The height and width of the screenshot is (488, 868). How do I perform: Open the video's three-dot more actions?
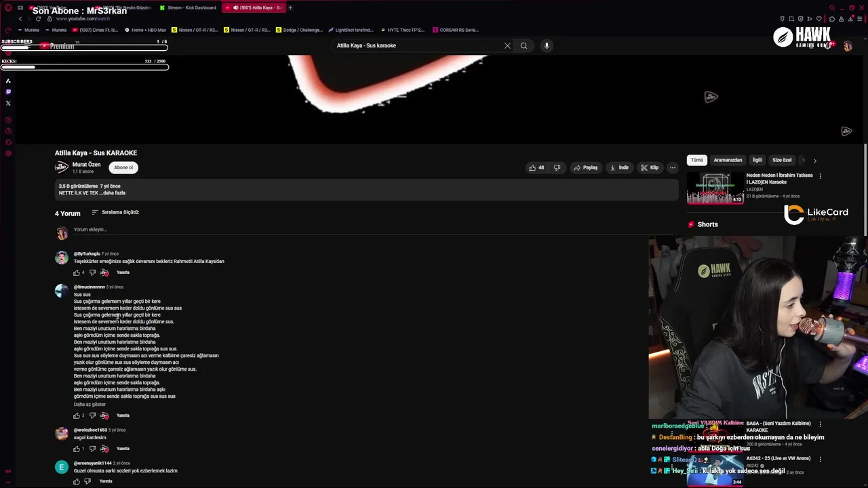(x=673, y=167)
